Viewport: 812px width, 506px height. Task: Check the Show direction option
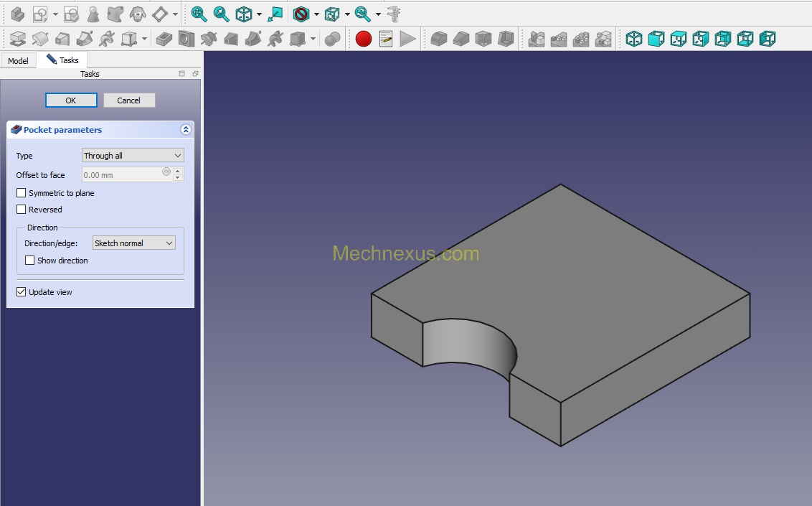tap(30, 260)
